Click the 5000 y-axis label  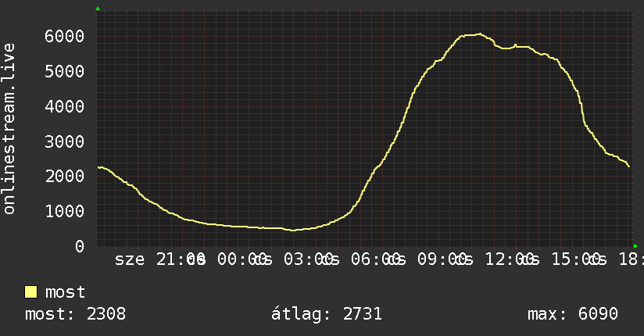[x=65, y=71]
